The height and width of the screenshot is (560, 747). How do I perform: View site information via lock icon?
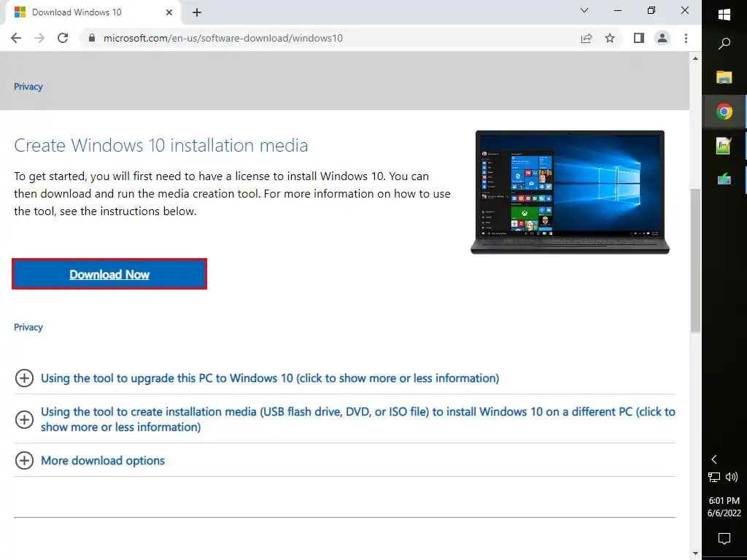coord(92,38)
